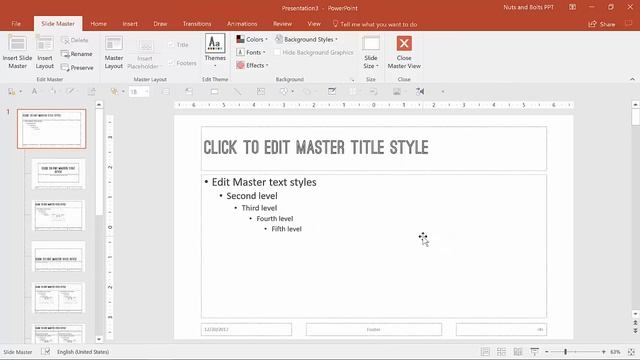Image resolution: width=640 pixels, height=360 pixels.
Task: Switch to the Draw tab
Action: point(160,24)
